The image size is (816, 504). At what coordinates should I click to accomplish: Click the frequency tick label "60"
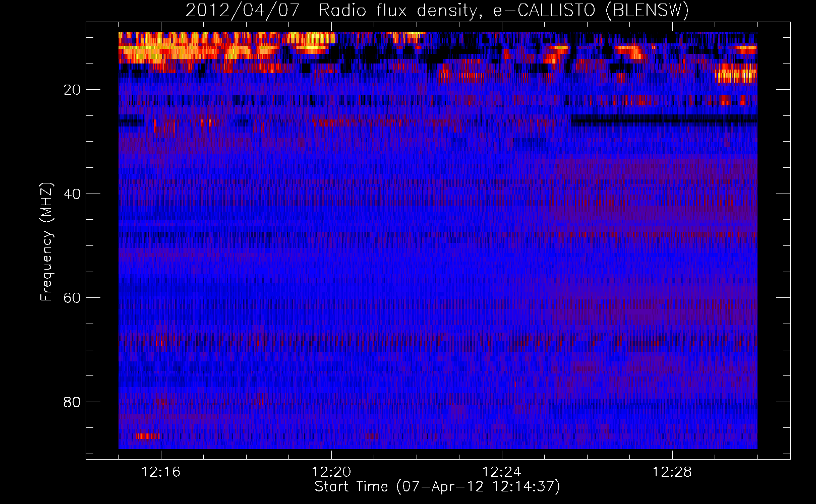pyautogui.click(x=72, y=298)
